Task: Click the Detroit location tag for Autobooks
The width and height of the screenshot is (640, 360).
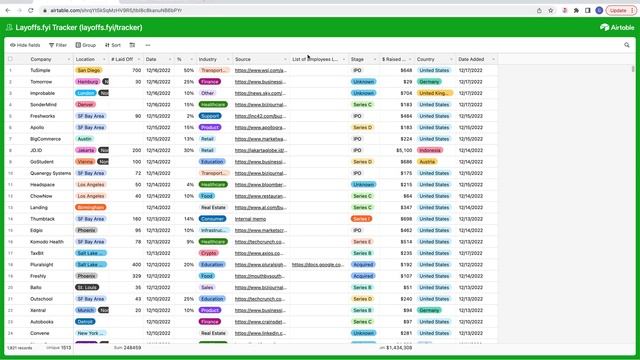Action: (x=85, y=322)
